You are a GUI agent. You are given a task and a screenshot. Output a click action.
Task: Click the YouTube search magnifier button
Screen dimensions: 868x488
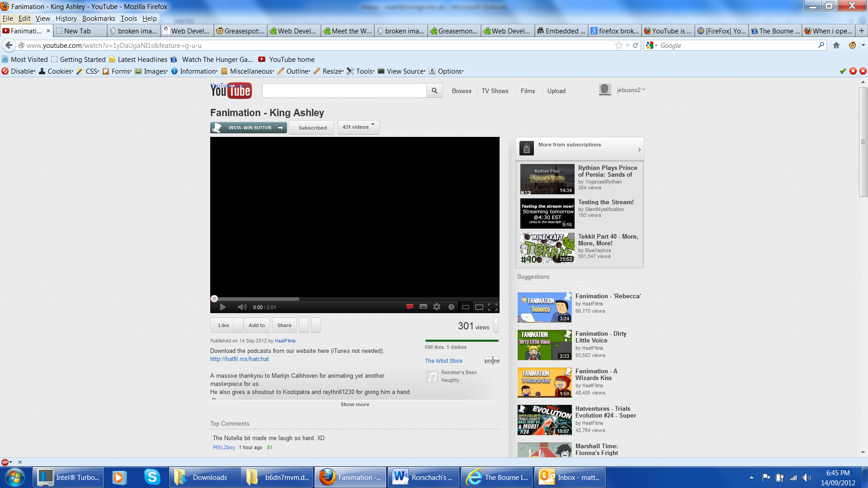coord(434,91)
